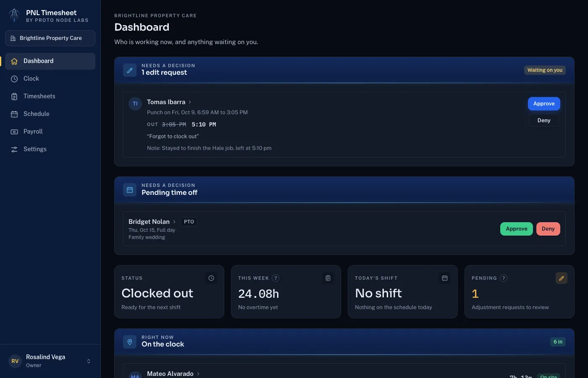Click the Settings sliders icon
Viewport: 588px width, 378px height.
14,150
